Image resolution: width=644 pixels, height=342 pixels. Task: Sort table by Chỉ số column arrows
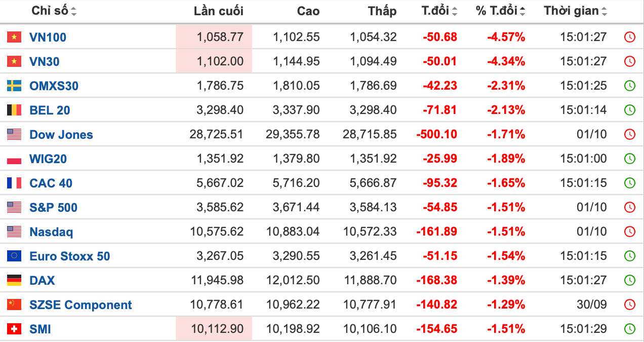74,11
